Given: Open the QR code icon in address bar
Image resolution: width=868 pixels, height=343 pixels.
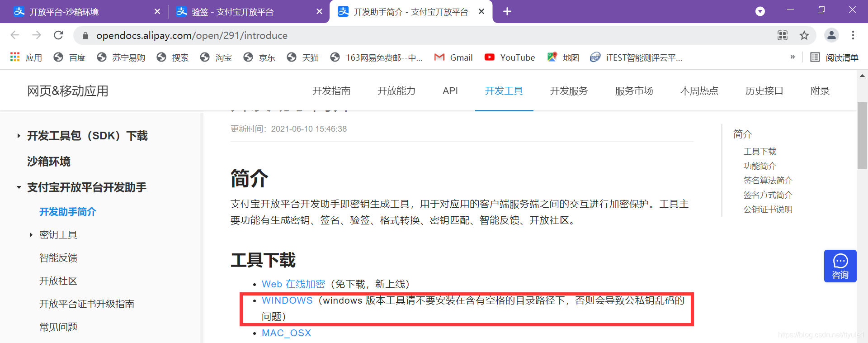Looking at the screenshot, I should click(x=783, y=35).
